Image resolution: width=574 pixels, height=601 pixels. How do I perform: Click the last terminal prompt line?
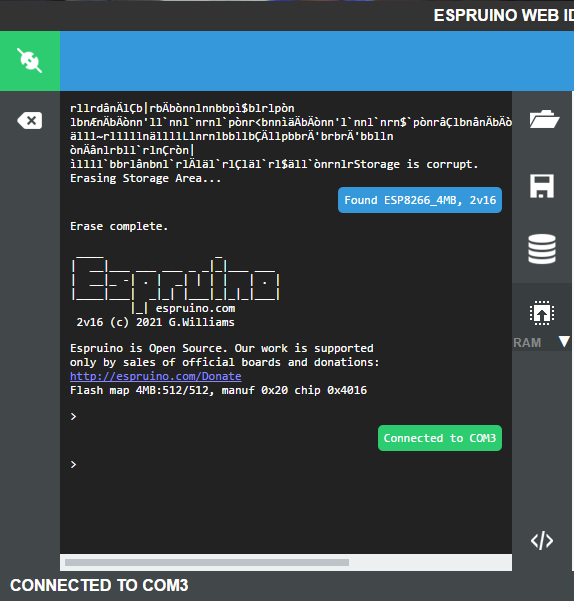tap(74, 465)
